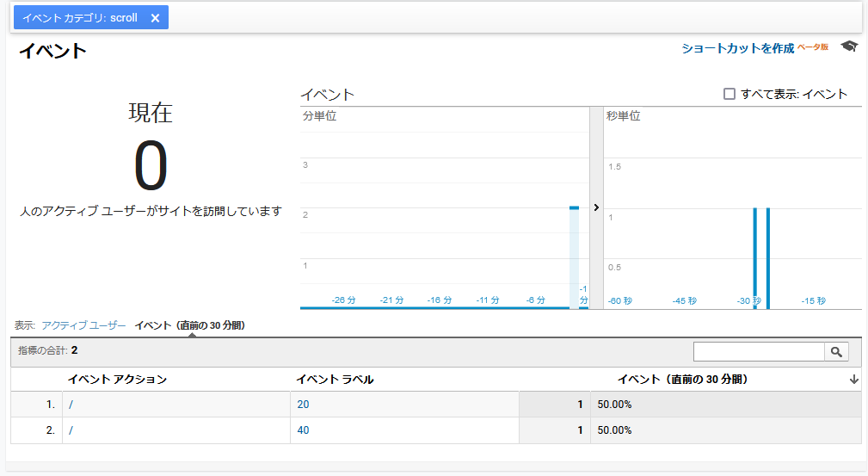Click the 秒単位 chart heading
This screenshot has width=868, height=476.
click(624, 116)
